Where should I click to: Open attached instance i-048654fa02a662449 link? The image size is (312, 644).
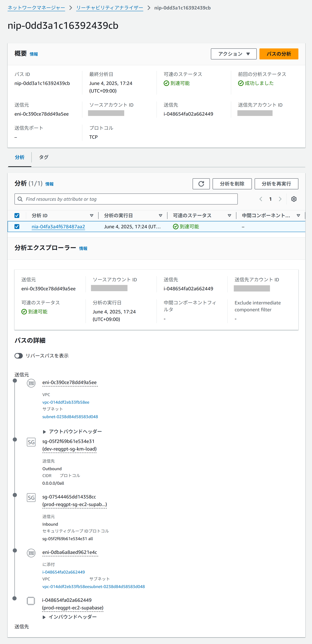[64, 572]
